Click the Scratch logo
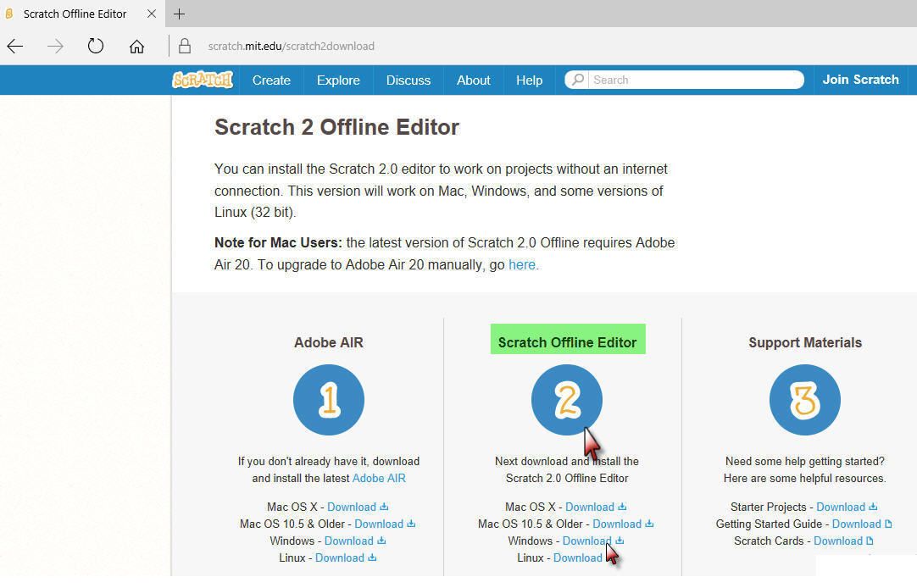The width and height of the screenshot is (917, 588). pyautogui.click(x=203, y=80)
